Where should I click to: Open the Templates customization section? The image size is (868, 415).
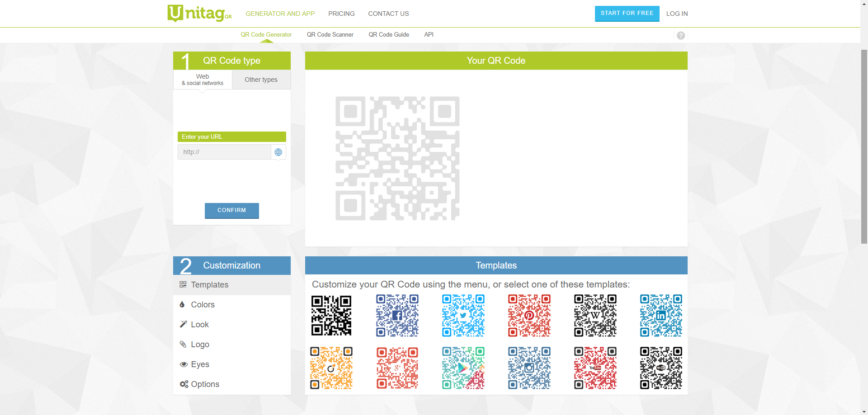(232, 285)
